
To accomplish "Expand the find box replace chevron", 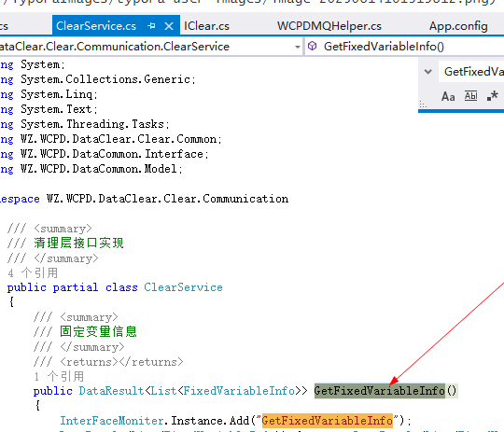I will click(428, 72).
